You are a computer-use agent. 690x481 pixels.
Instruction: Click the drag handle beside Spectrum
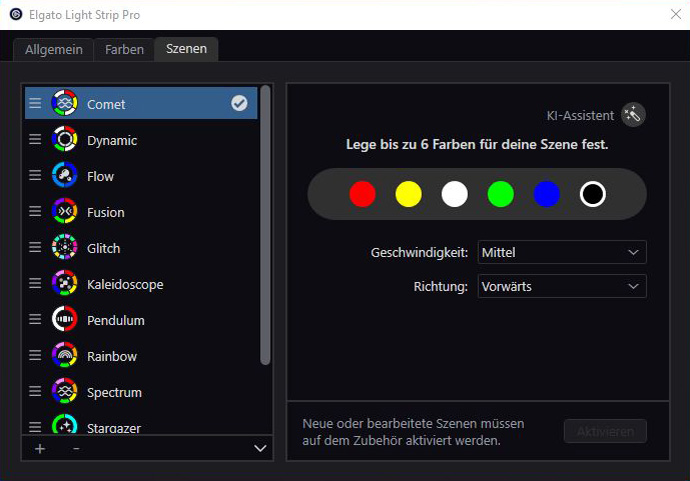click(x=35, y=392)
